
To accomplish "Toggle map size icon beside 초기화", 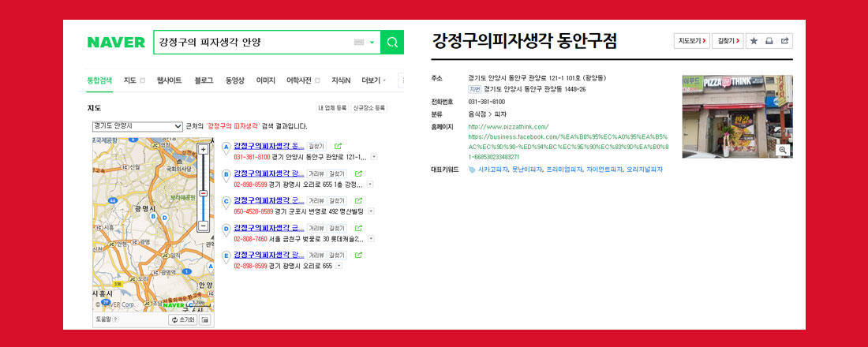I will (205, 320).
